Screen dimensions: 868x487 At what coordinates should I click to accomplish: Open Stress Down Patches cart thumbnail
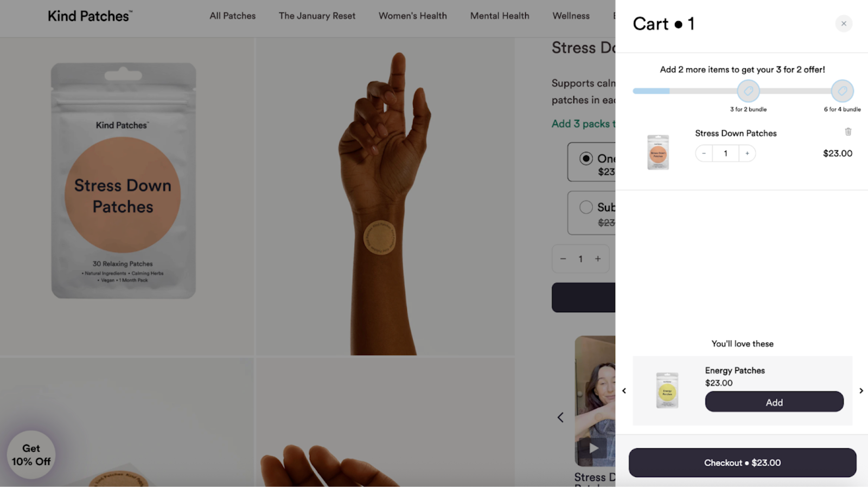658,153
